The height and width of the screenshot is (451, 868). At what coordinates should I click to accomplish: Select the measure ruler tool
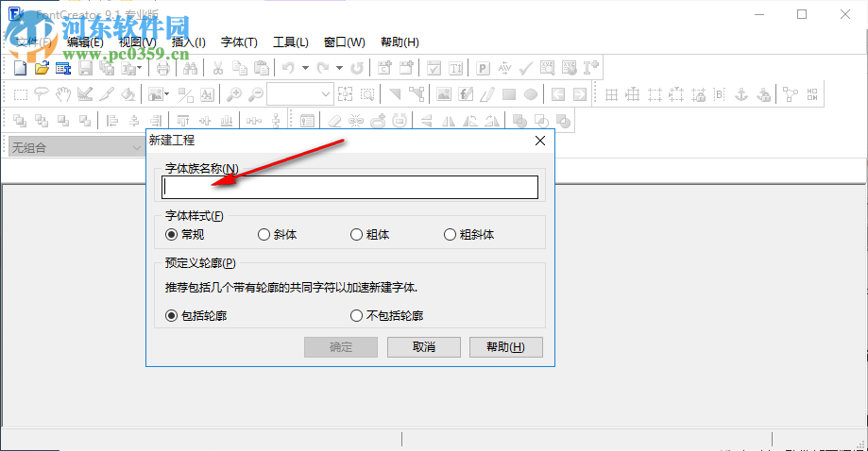(x=85, y=94)
